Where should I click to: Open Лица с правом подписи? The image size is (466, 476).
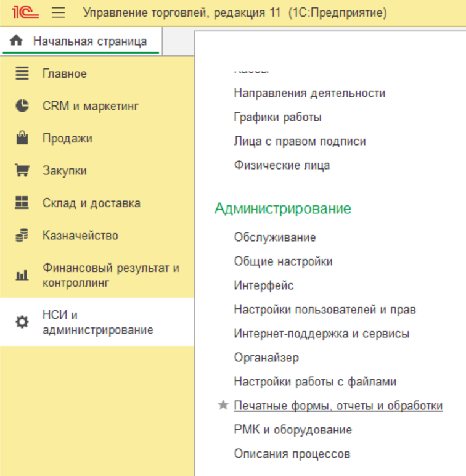pyautogui.click(x=300, y=141)
